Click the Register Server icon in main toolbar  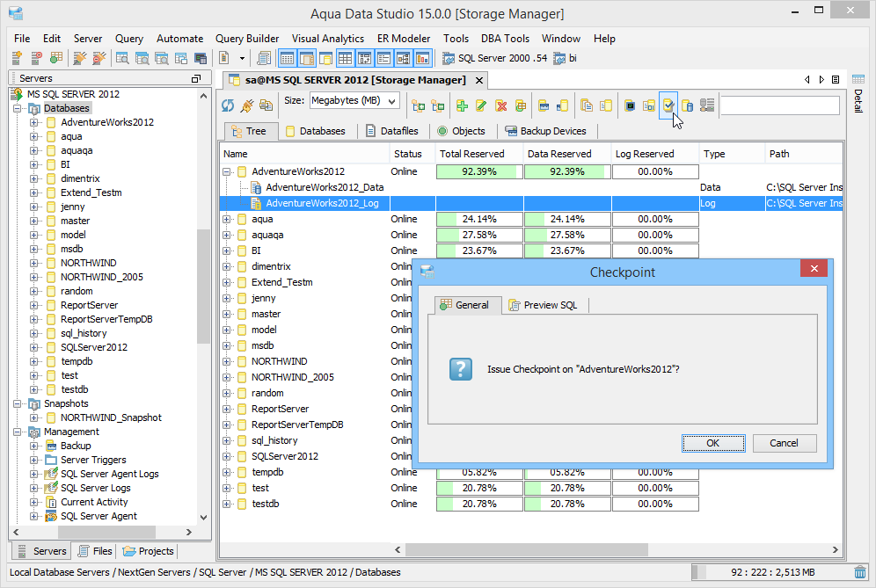[17, 57]
